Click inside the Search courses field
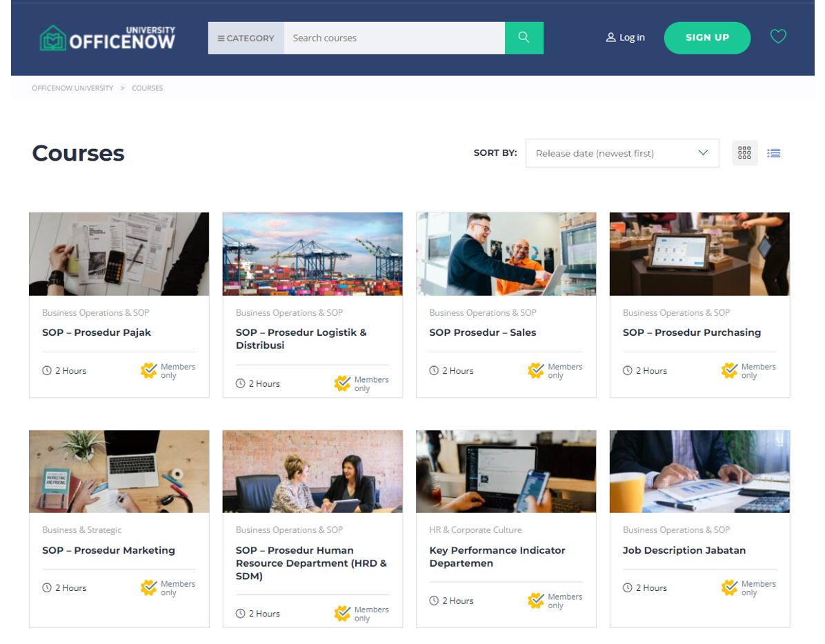 click(393, 38)
